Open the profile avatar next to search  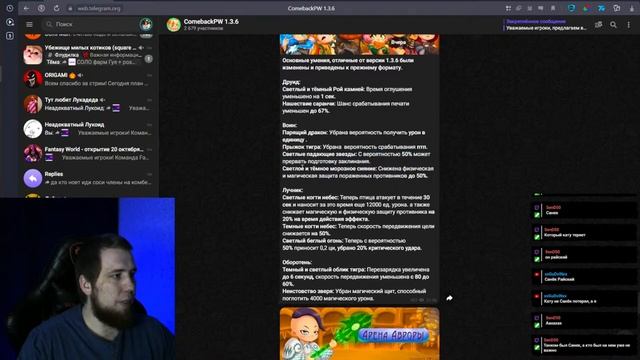click(x=146, y=24)
